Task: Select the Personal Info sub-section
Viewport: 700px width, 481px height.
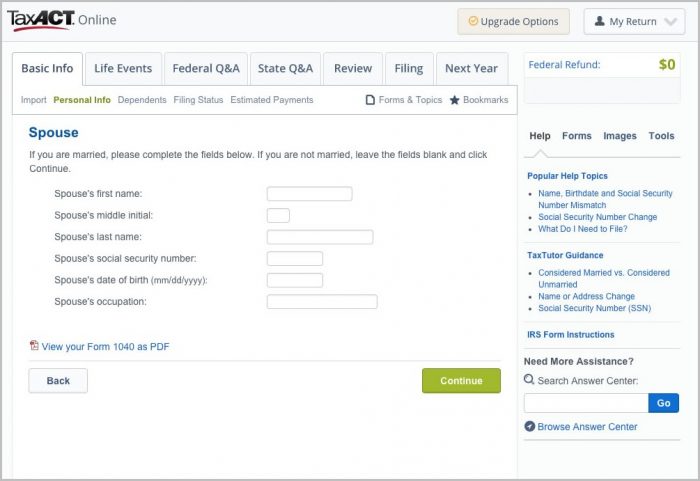Action: coord(82,100)
